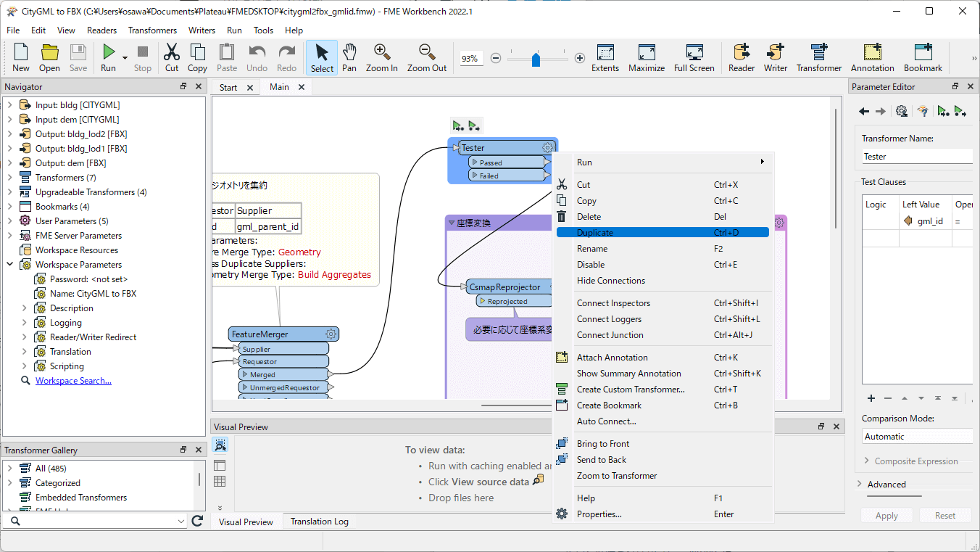The height and width of the screenshot is (552, 980).
Task: Click the help question-mark icon in Parameter Editor
Action: pyautogui.click(x=923, y=111)
